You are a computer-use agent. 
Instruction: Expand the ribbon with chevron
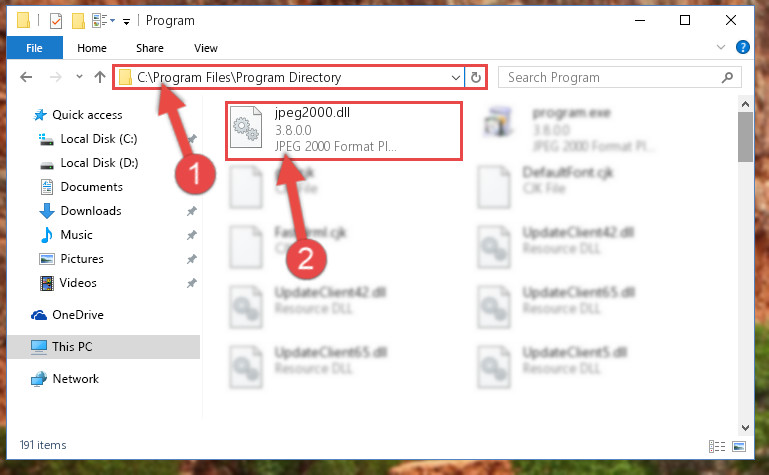[720, 48]
